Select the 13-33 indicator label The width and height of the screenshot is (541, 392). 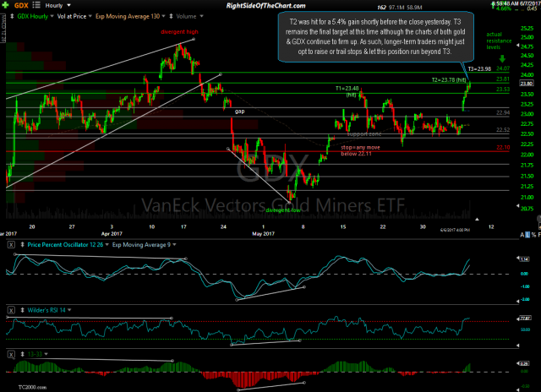click(36, 354)
